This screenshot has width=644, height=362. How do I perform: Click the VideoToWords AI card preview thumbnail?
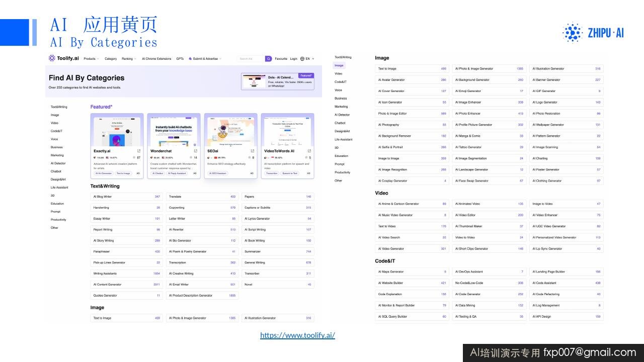tap(288, 132)
